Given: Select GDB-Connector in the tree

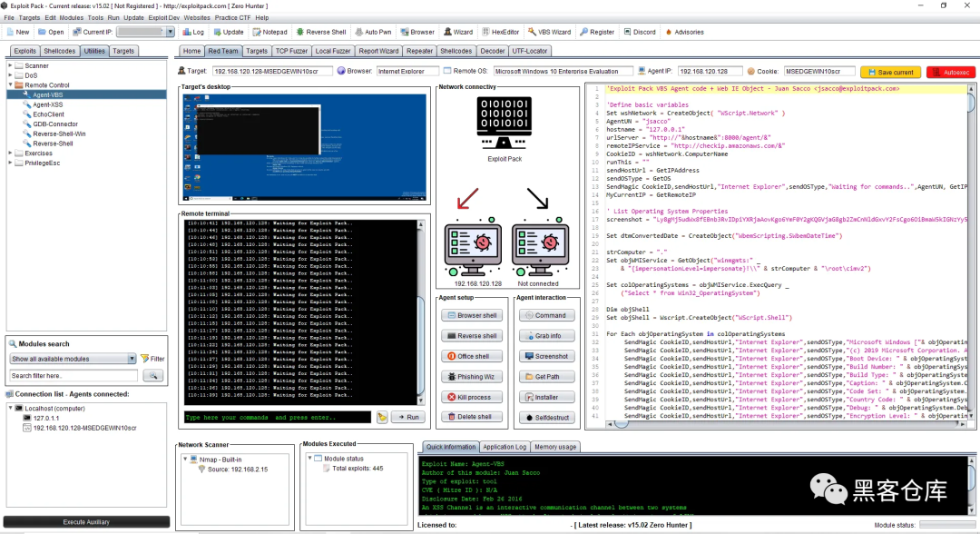Looking at the screenshot, I should 55,124.
